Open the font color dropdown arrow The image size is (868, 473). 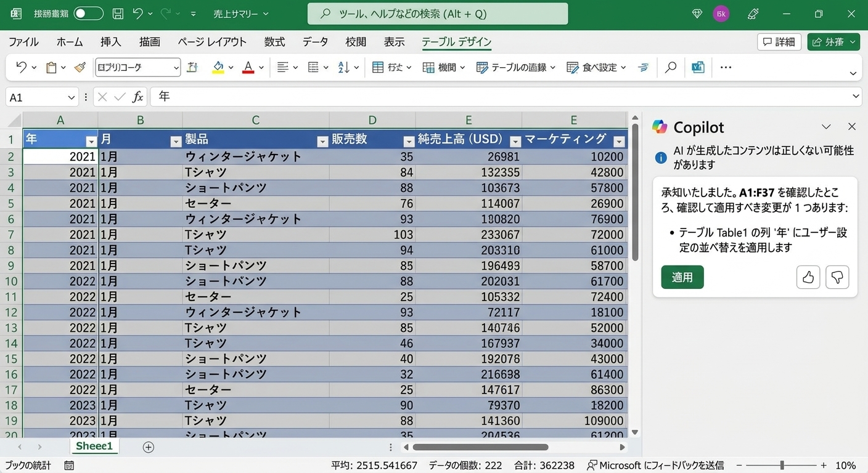[x=261, y=67]
